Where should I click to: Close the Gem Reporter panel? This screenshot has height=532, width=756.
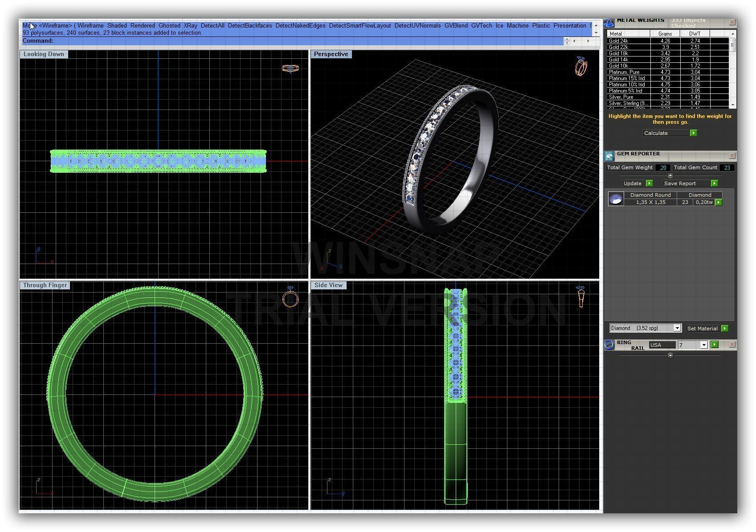(x=732, y=156)
